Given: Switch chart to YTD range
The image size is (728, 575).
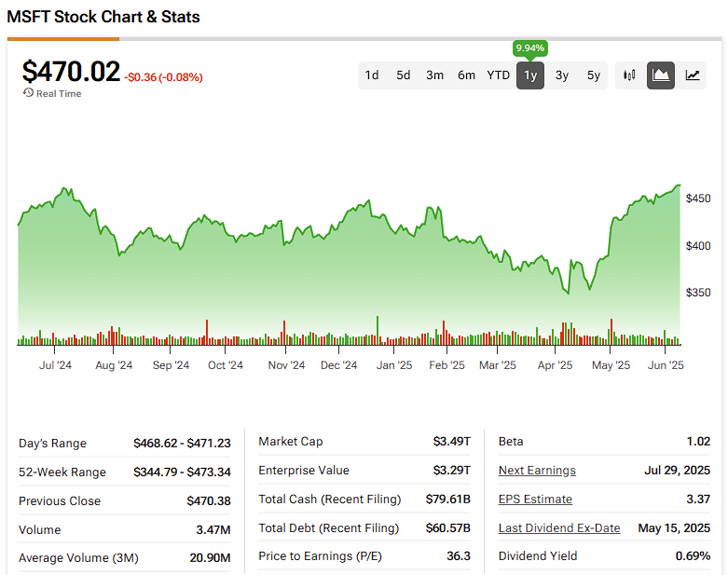Looking at the screenshot, I should (x=499, y=75).
